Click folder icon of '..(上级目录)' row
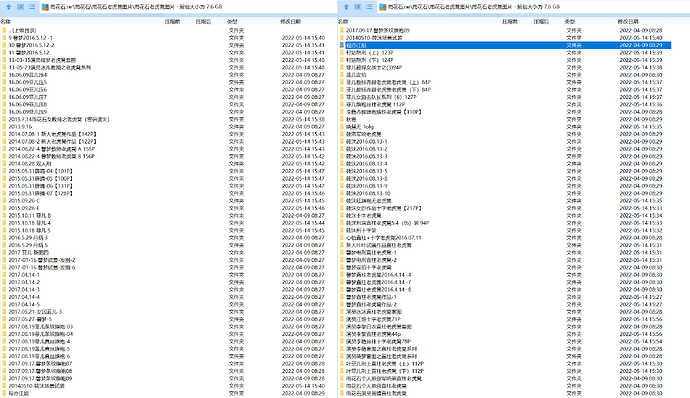This screenshot has height=398, width=690. pos(4,30)
